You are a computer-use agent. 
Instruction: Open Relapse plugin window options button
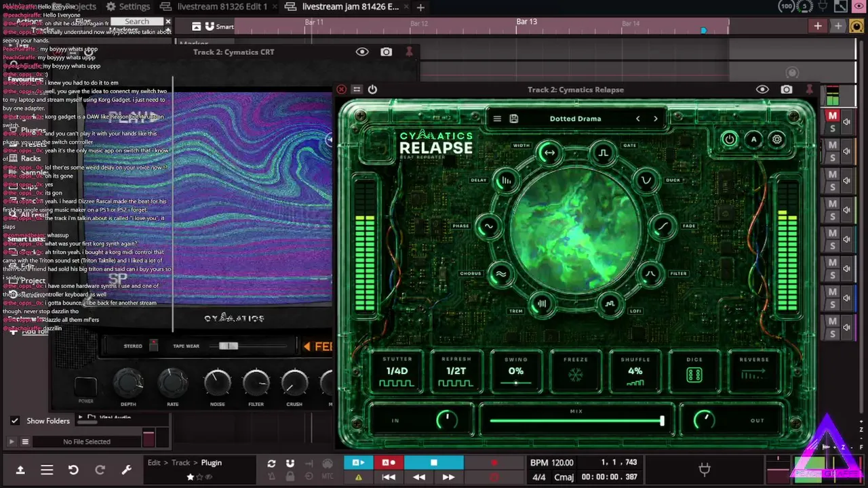[x=357, y=89]
